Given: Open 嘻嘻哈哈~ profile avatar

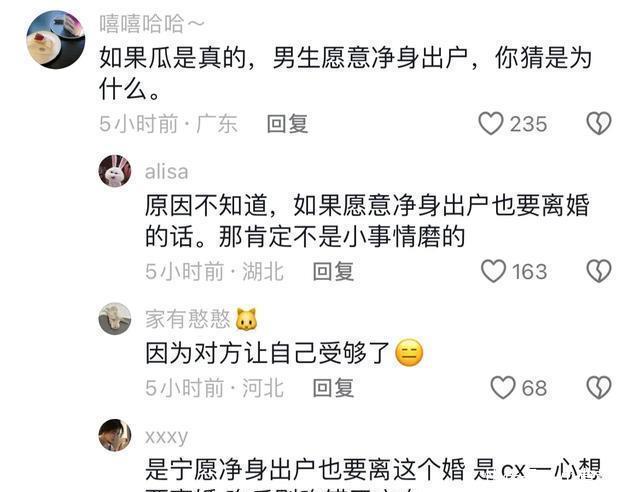Looking at the screenshot, I should (56, 40).
